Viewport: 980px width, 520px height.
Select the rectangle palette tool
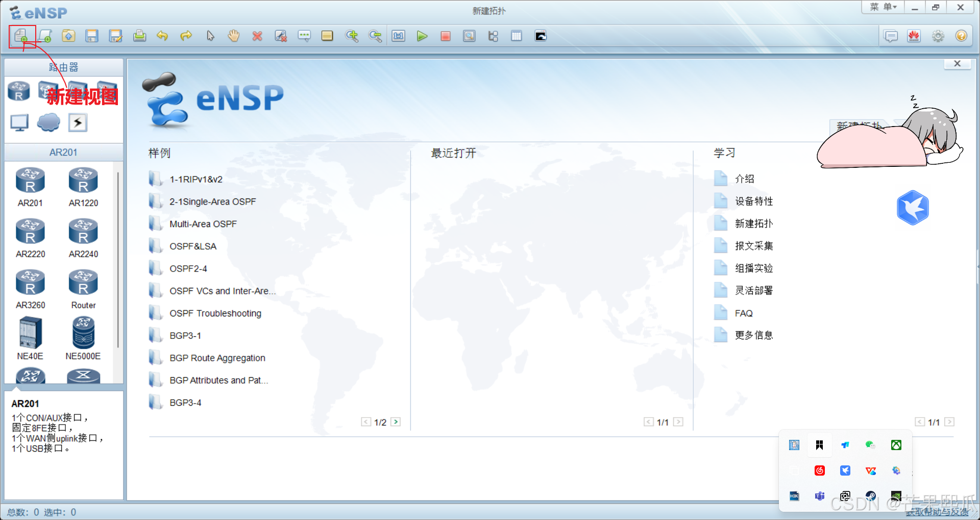[x=327, y=36]
